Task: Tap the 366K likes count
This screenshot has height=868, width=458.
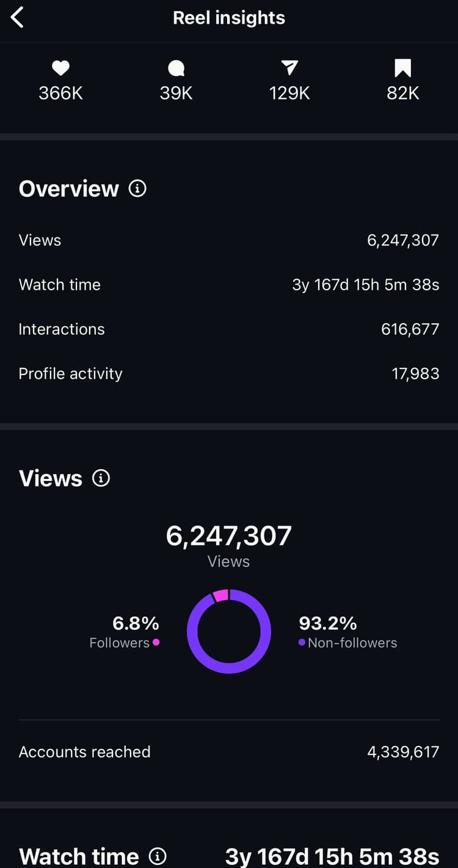Action: pos(60,93)
